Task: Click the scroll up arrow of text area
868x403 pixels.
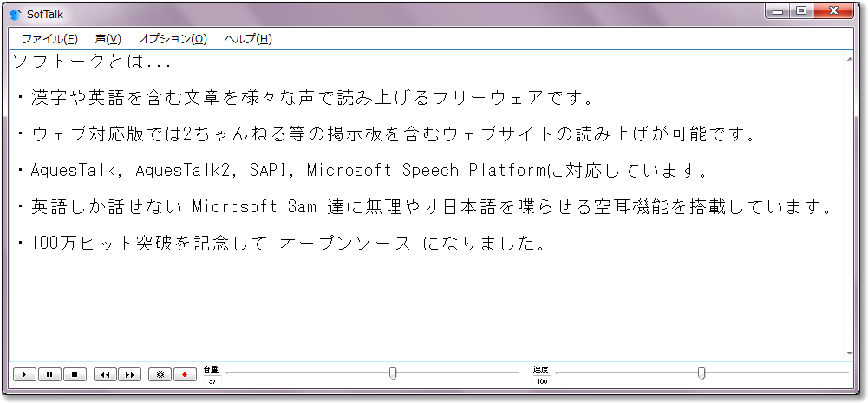Action: tap(852, 59)
